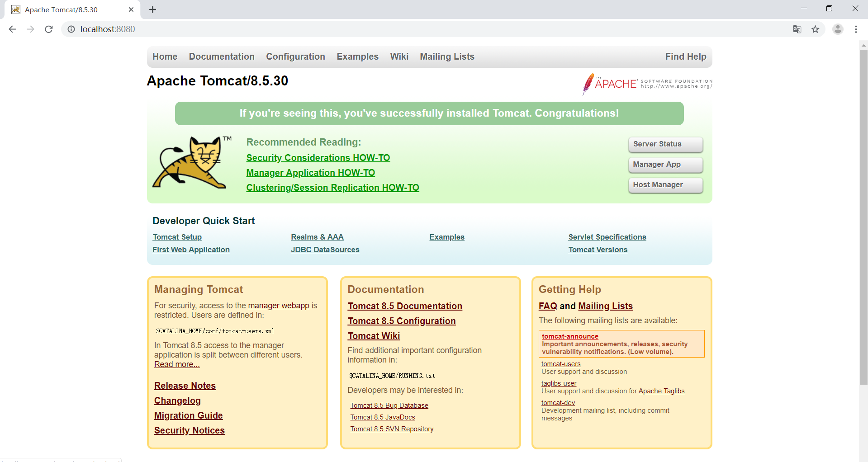
Task: Click the Host Manager button
Action: pos(665,185)
